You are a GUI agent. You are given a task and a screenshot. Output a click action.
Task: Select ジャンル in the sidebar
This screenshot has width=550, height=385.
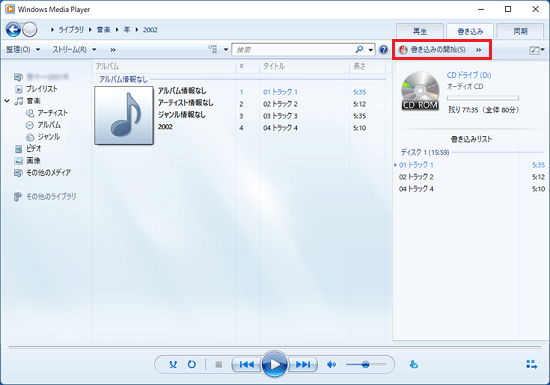pos(48,137)
